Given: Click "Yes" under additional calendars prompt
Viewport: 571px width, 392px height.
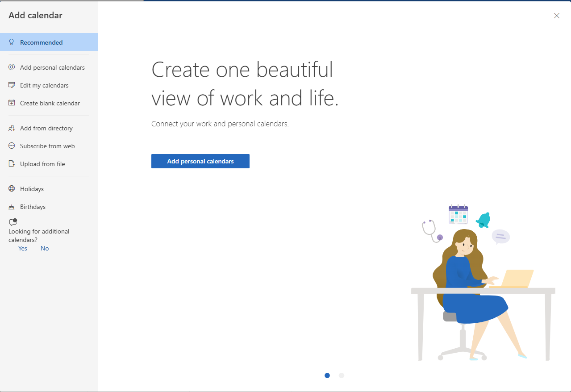Looking at the screenshot, I should [22, 248].
